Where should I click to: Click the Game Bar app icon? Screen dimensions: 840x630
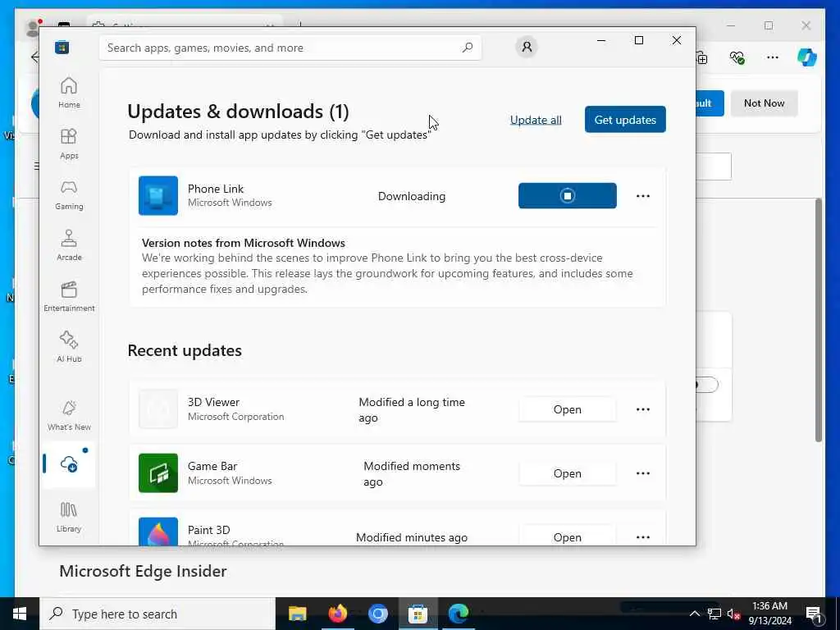pyautogui.click(x=158, y=473)
